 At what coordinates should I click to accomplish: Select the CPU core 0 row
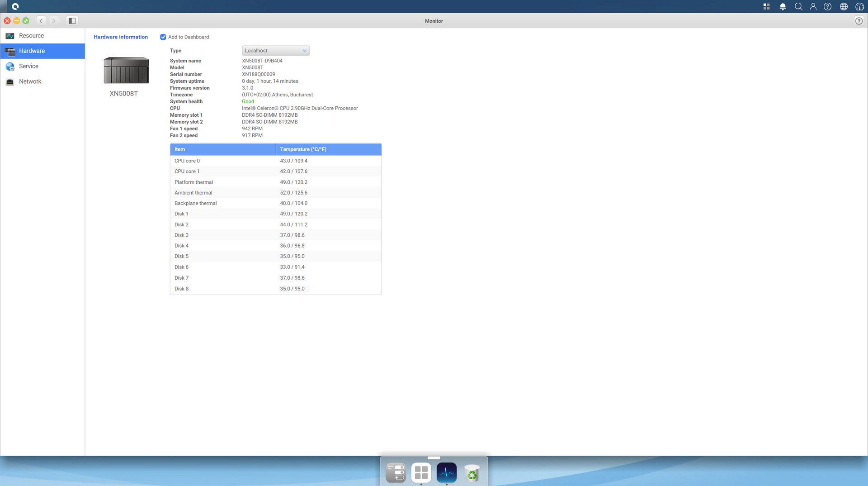[276, 161]
